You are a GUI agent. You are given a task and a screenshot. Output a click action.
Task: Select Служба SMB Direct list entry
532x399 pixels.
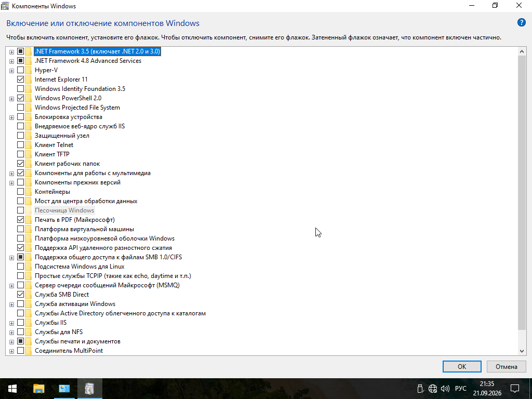pyautogui.click(x=62, y=295)
